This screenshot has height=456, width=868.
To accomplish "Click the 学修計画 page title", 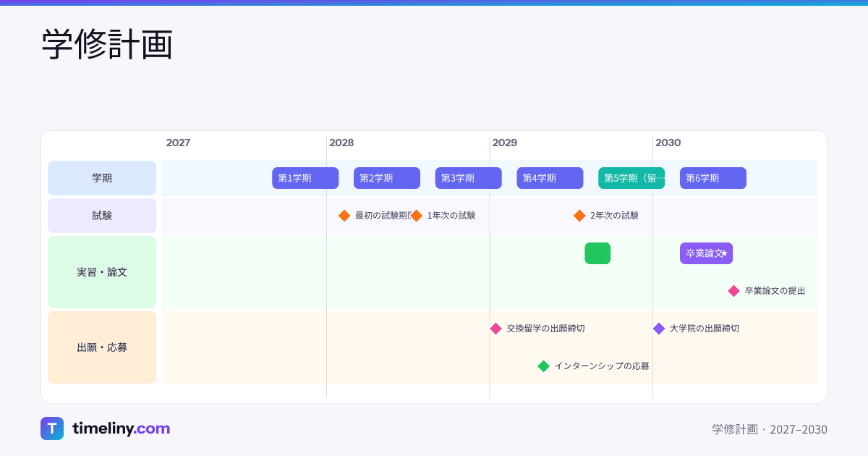I will click(x=107, y=45).
